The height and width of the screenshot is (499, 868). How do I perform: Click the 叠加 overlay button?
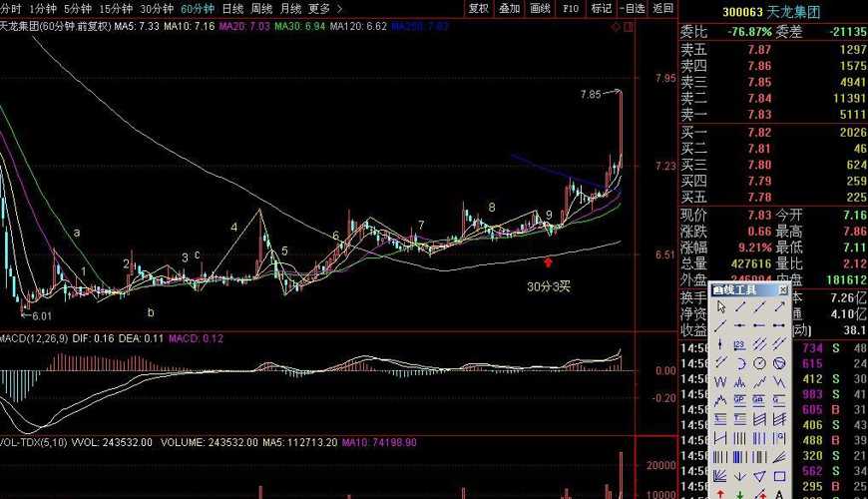[509, 8]
